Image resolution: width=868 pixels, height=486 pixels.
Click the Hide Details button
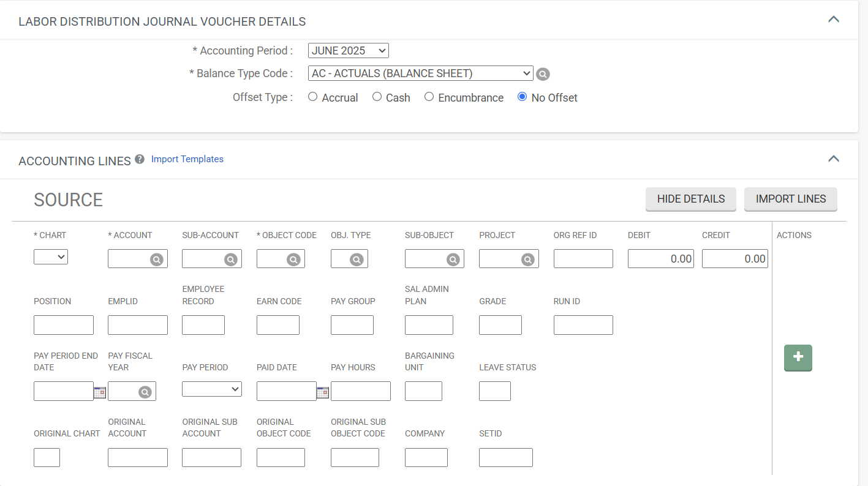[x=690, y=199]
